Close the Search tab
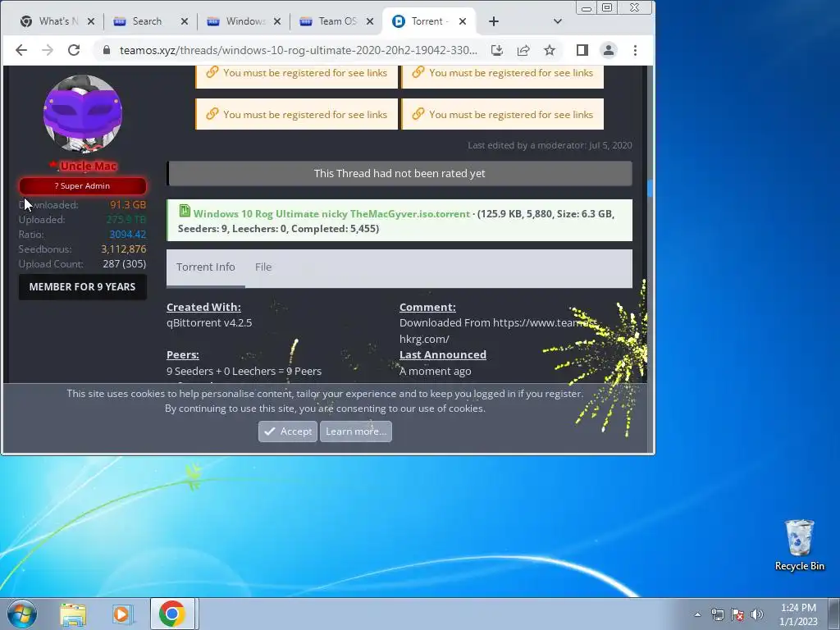This screenshot has height=630, width=840. point(185,21)
